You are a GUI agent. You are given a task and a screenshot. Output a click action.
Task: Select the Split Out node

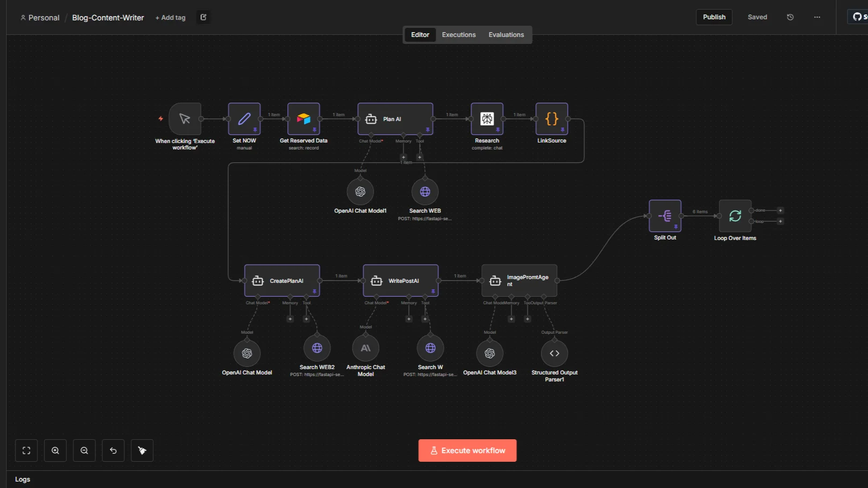(665, 216)
